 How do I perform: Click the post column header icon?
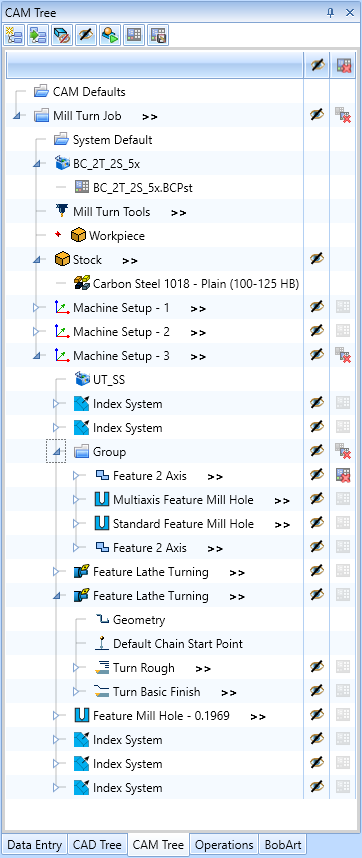[x=344, y=66]
